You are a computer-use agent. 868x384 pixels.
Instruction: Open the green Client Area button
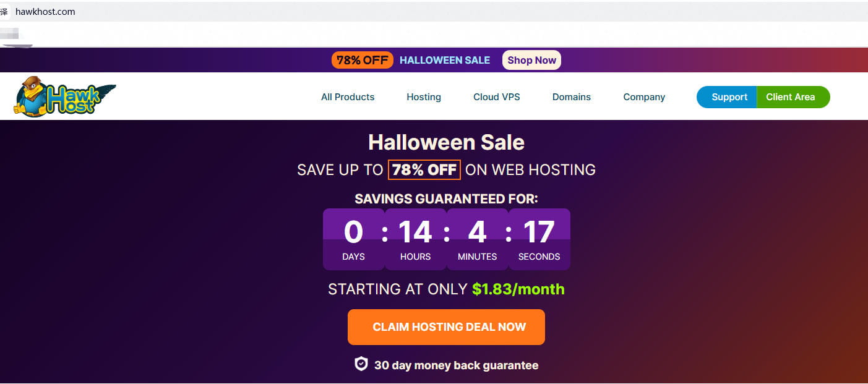[793, 97]
